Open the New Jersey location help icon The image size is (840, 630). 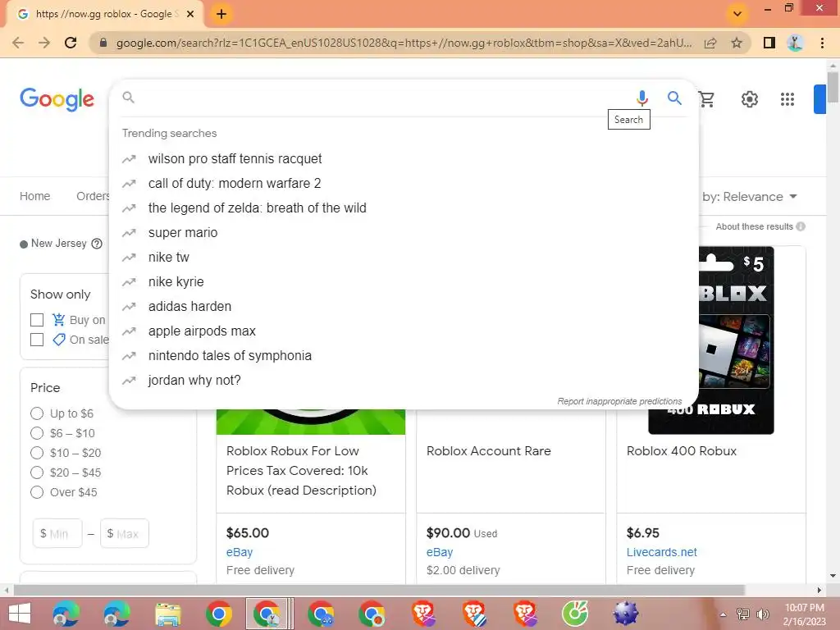[x=97, y=244]
